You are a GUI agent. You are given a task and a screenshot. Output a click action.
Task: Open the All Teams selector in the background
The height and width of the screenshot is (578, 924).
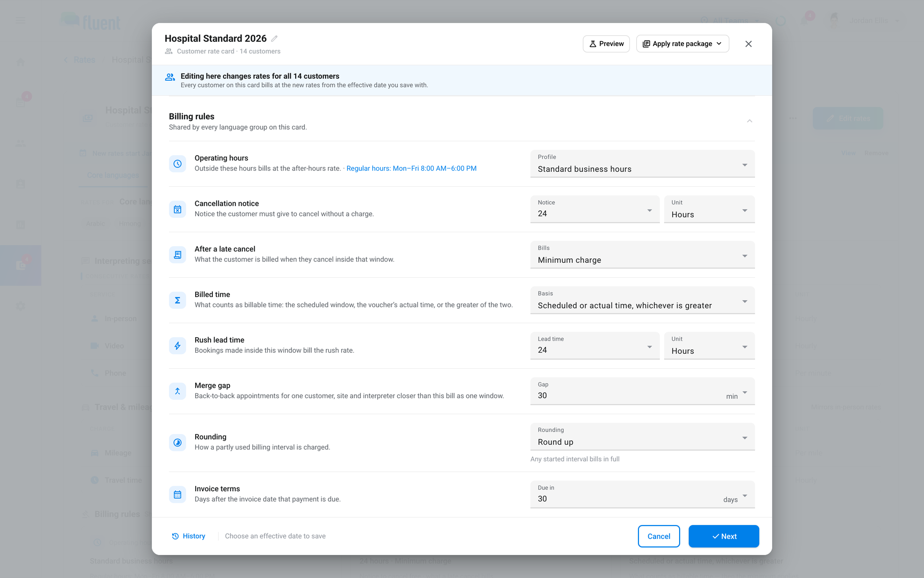pyautogui.click(x=730, y=20)
